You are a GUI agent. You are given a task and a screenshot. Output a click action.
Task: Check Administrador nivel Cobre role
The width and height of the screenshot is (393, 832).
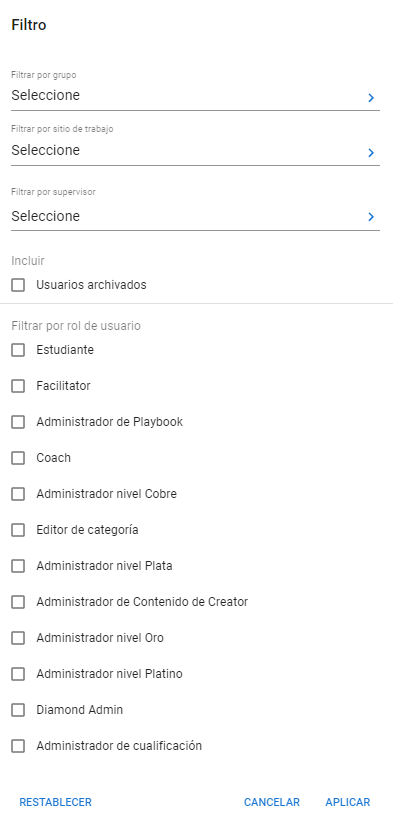[18, 495]
